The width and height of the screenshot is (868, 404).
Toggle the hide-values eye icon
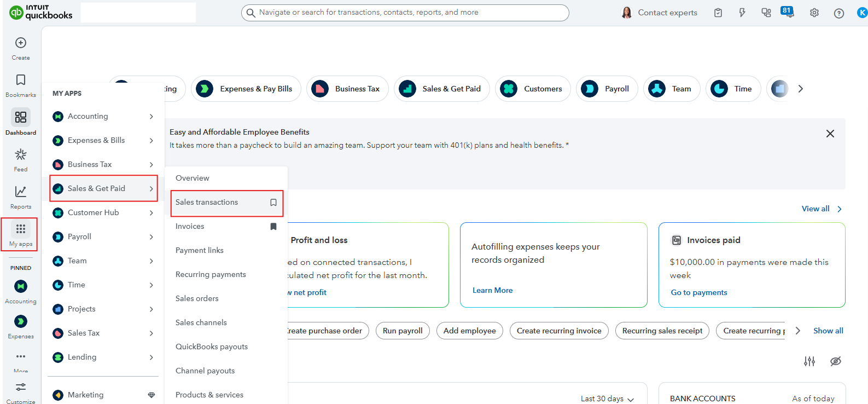coord(835,361)
